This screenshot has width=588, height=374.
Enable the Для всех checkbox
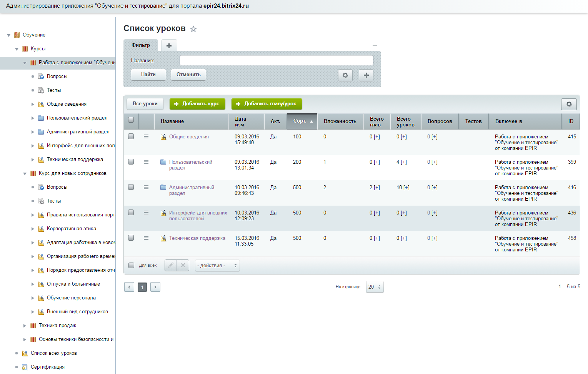132,266
